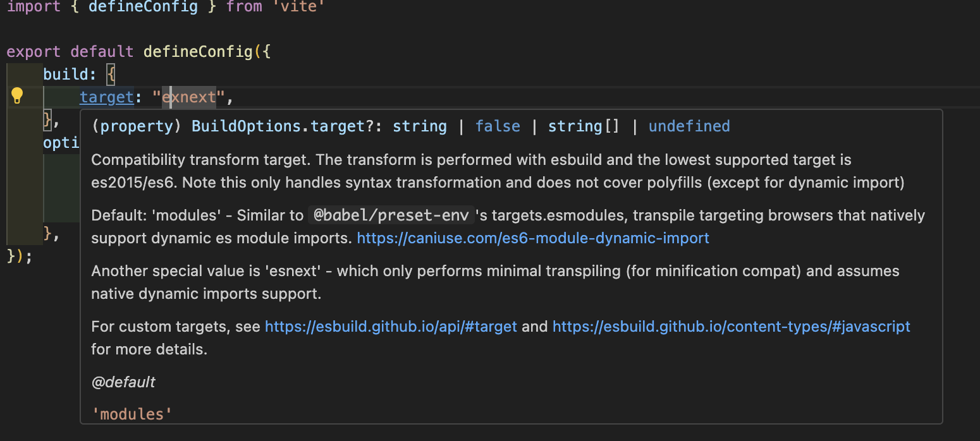
Task: Click the defineConfig function call
Action: (x=198, y=51)
